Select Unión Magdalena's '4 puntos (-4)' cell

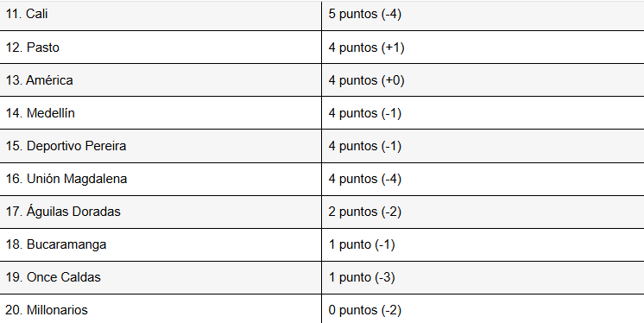point(483,179)
